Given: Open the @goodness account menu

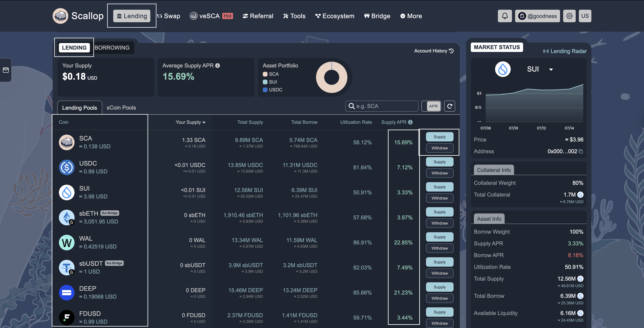Looking at the screenshot, I should click(x=537, y=16).
